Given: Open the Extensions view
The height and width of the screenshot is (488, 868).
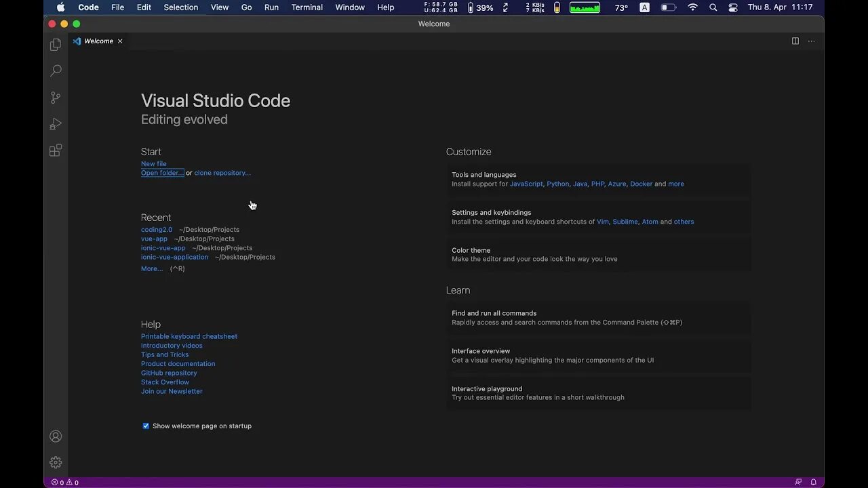Looking at the screenshot, I should tap(56, 150).
